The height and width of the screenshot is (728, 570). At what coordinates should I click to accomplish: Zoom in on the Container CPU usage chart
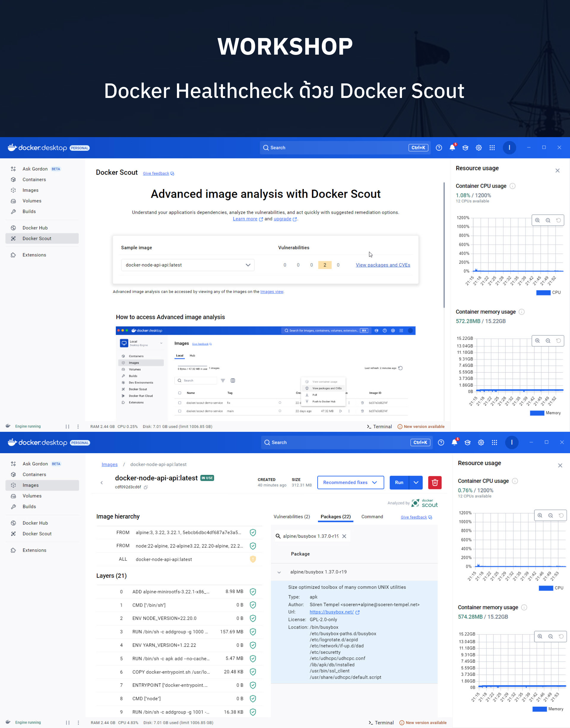537,220
